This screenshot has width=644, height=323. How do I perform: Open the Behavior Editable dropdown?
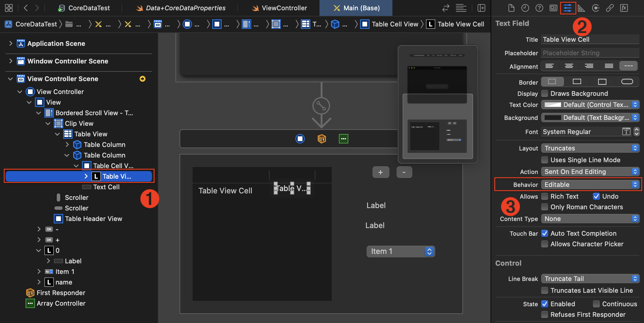(x=590, y=185)
